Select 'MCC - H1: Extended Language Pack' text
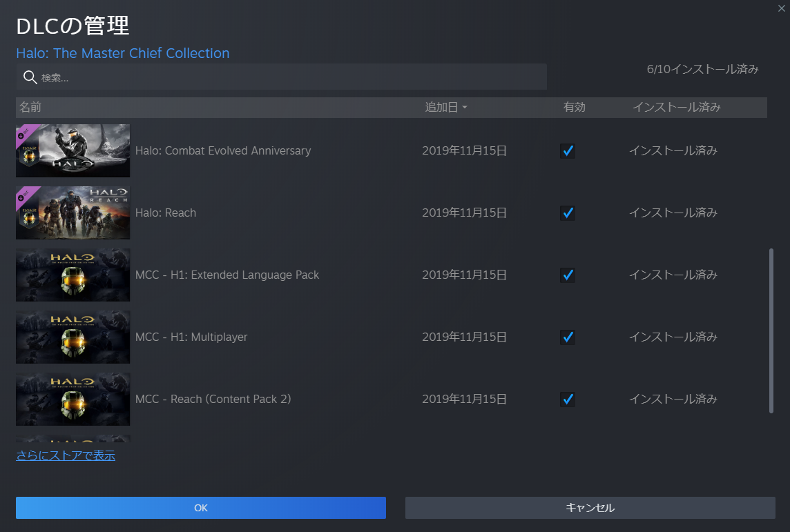Image resolution: width=790 pixels, height=532 pixels. click(227, 275)
